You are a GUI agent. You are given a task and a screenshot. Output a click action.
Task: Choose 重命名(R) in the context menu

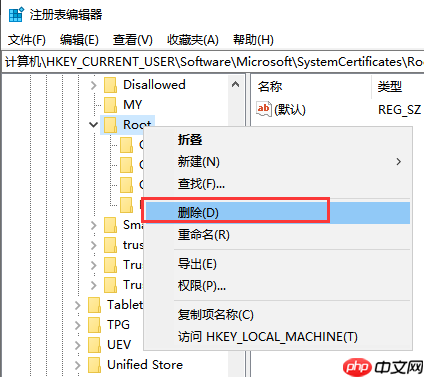click(x=278, y=235)
